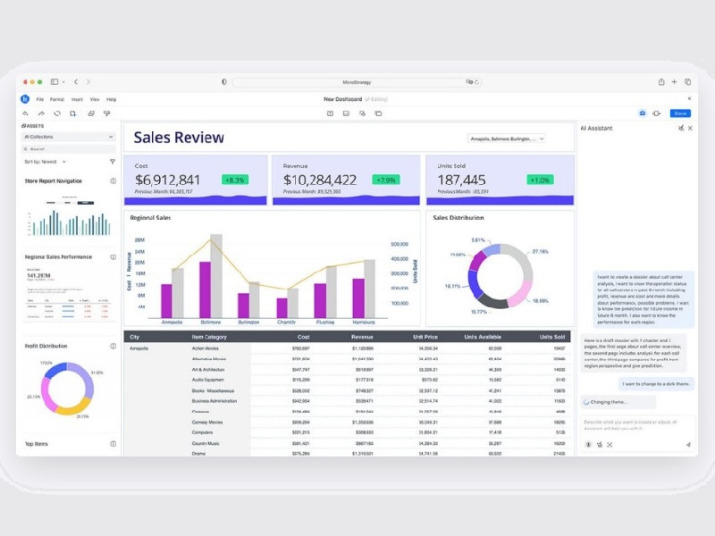Click send icon in AI Assistant input
The image size is (715, 536).
[x=688, y=444]
